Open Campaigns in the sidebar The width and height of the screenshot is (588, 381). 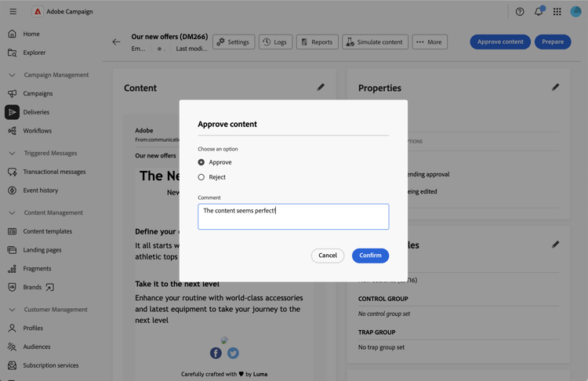point(38,93)
